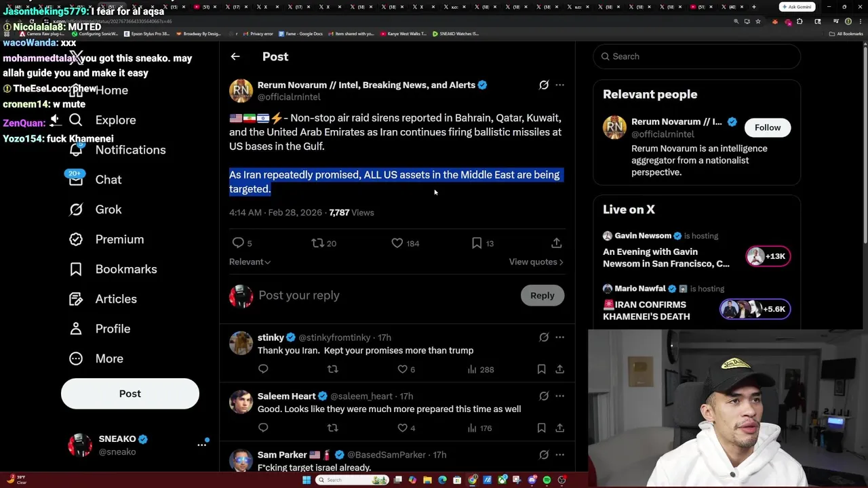Bookmark the main post
The width and height of the screenshot is (868, 488).
pos(482,243)
